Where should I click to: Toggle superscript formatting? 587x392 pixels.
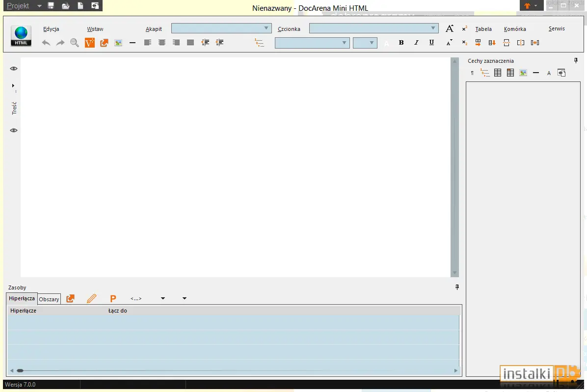tap(465, 28)
